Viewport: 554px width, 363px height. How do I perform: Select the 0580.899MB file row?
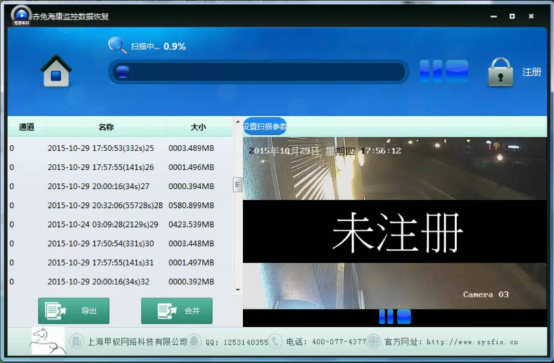tap(120, 205)
